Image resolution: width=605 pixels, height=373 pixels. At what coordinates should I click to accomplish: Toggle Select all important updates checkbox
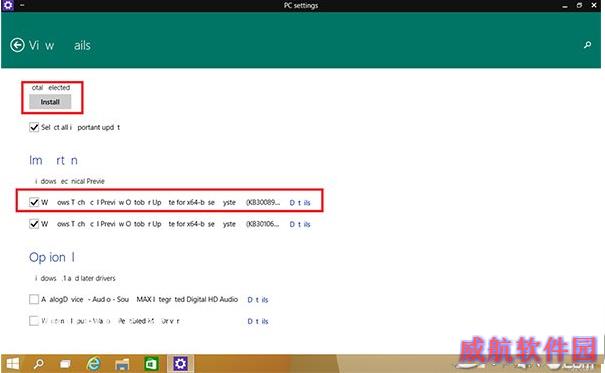[34, 127]
